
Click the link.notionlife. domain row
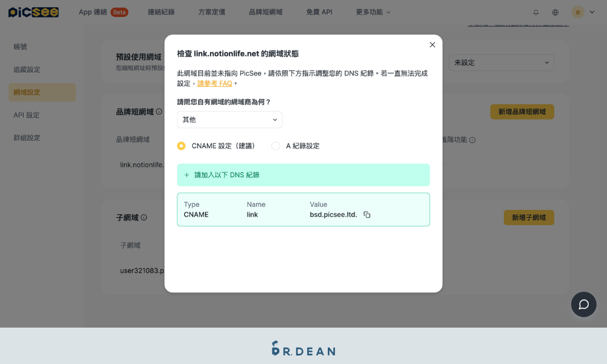click(x=141, y=165)
